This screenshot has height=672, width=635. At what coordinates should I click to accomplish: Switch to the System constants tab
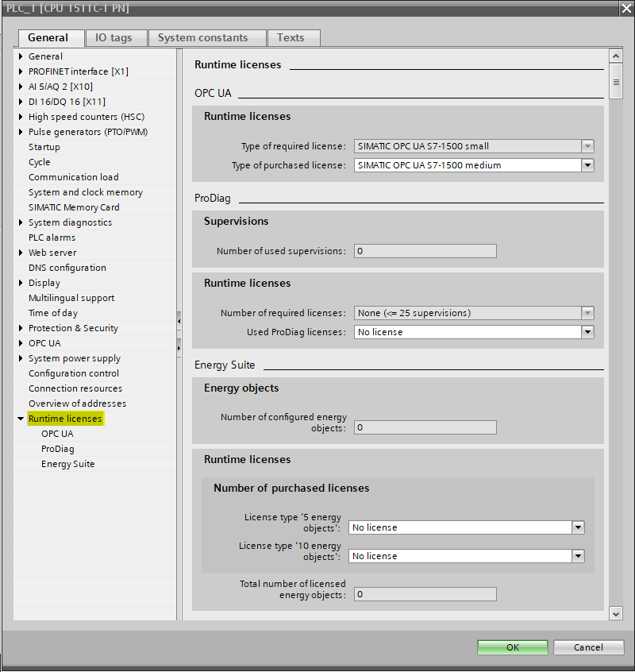point(202,37)
